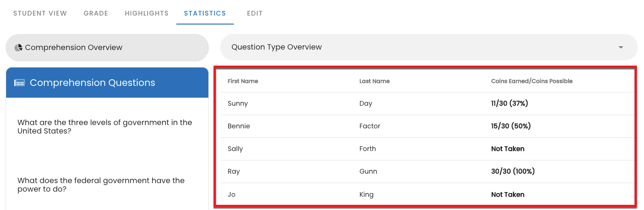Click the Coins Earned/Coins Possible column header

(532, 81)
